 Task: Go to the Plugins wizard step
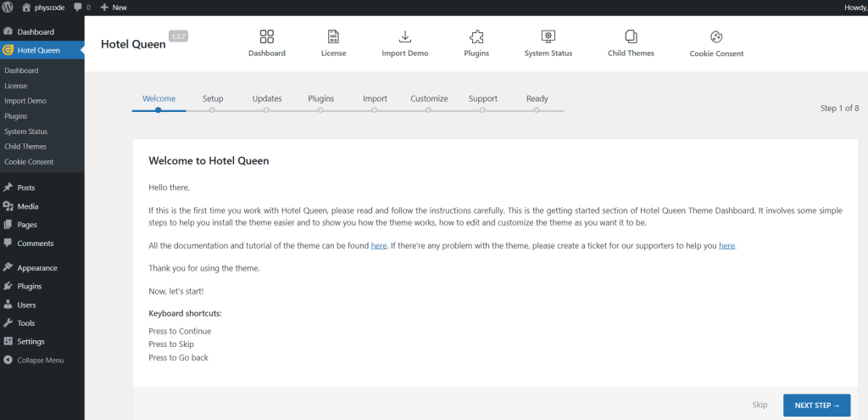click(321, 98)
